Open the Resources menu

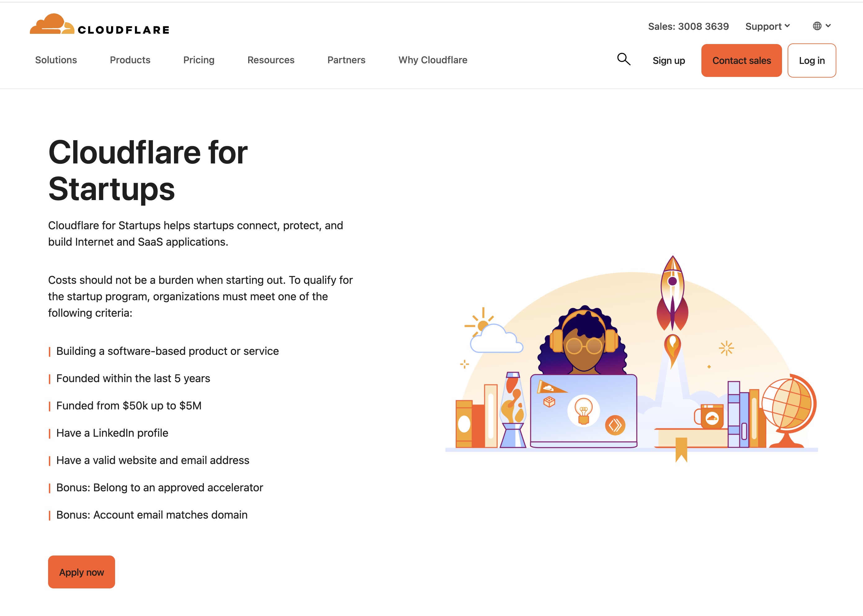coord(271,60)
